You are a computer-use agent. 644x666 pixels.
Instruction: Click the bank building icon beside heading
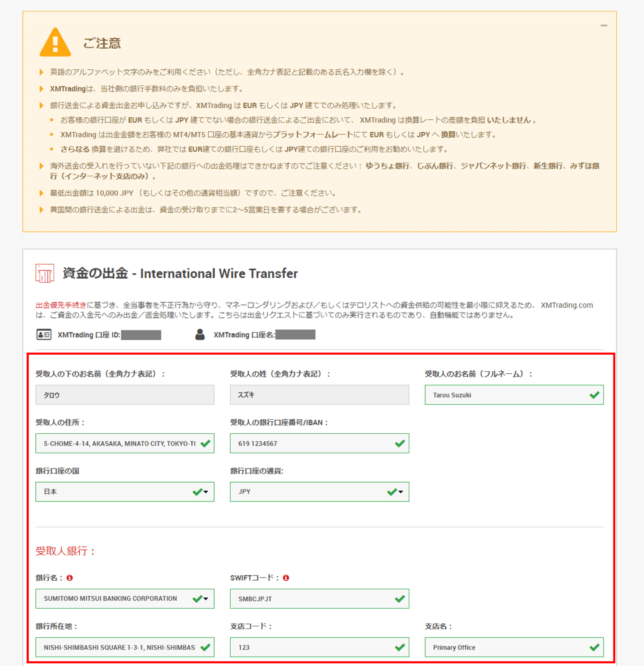[x=45, y=273]
